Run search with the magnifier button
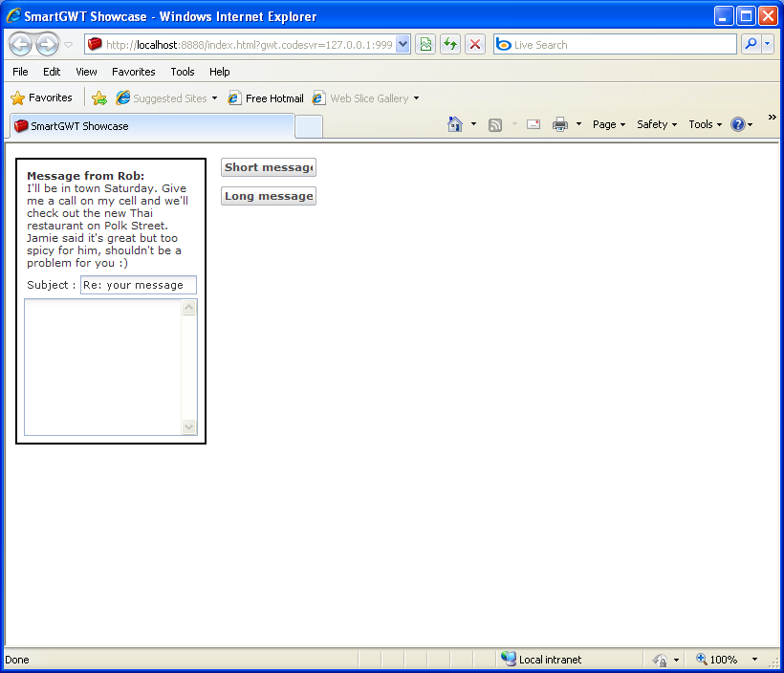The image size is (784, 673). 751,45
